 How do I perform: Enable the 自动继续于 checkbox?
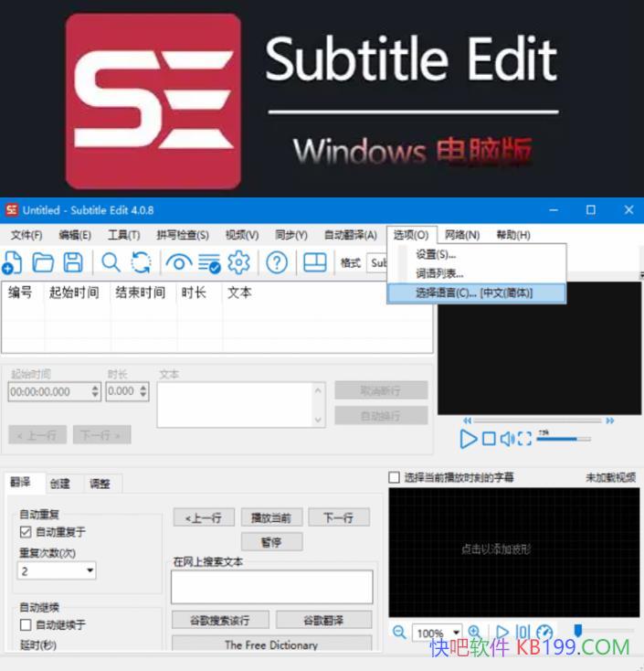pyautogui.click(x=26, y=625)
